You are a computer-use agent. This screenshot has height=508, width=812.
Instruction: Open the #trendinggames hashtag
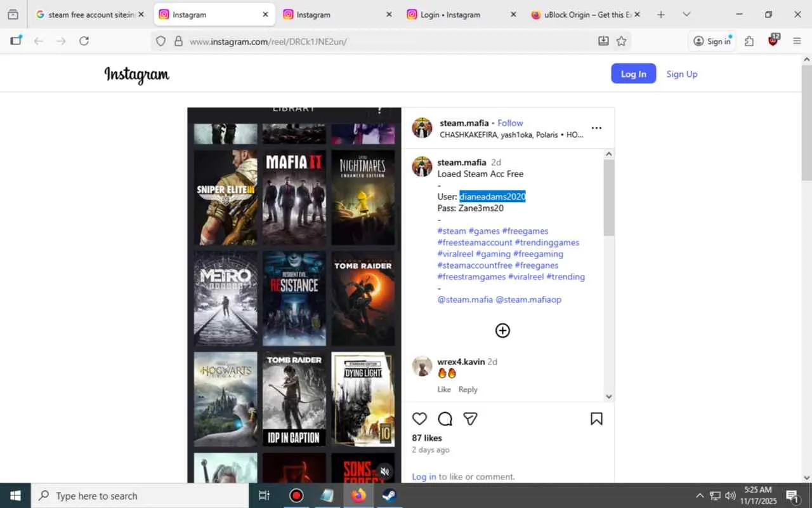[547, 243]
